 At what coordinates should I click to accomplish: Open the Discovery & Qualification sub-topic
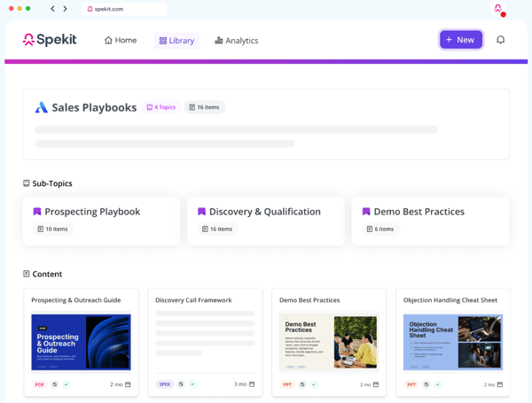coord(266,221)
